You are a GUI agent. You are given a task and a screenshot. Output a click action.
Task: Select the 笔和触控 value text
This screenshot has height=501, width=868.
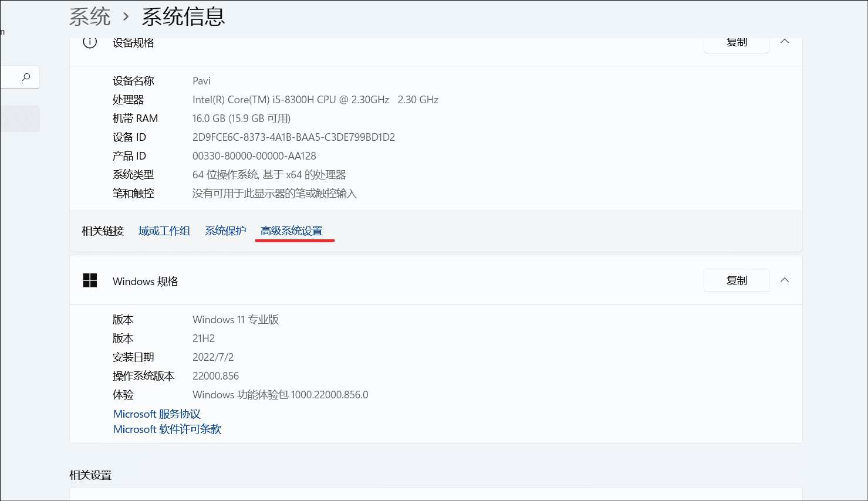tap(275, 194)
